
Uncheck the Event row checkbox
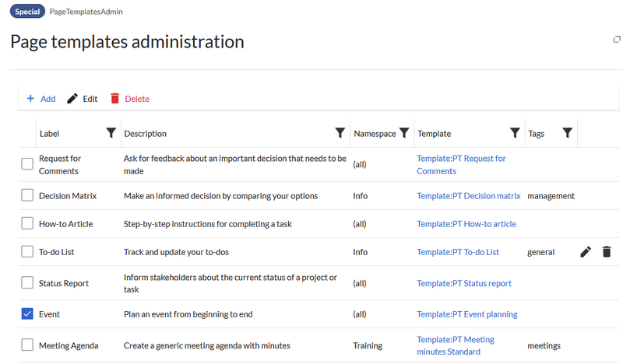(27, 314)
